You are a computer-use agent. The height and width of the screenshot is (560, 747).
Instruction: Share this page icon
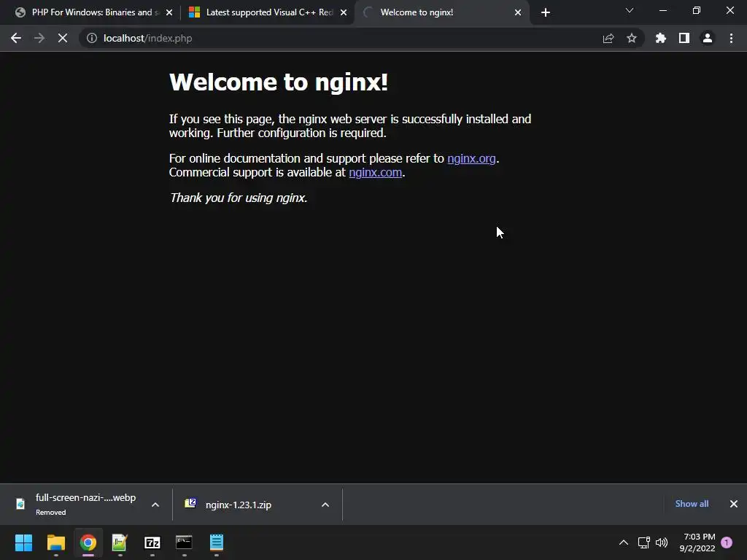pyautogui.click(x=608, y=38)
